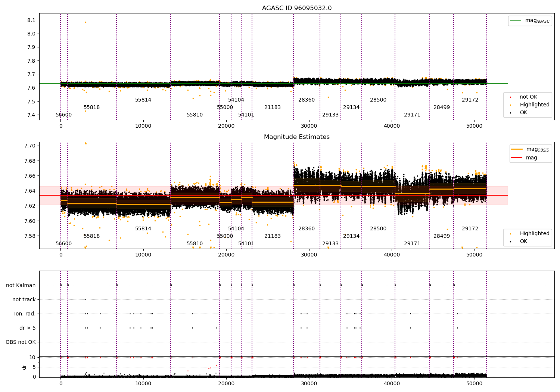The height and width of the screenshot is (392, 560).
Task: Click the 'AGASC ID 96095032.0' plot title
Action: click(297, 8)
